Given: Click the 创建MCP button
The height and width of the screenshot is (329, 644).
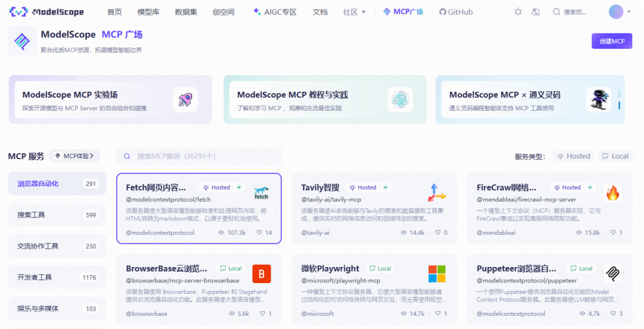Looking at the screenshot, I should point(612,41).
